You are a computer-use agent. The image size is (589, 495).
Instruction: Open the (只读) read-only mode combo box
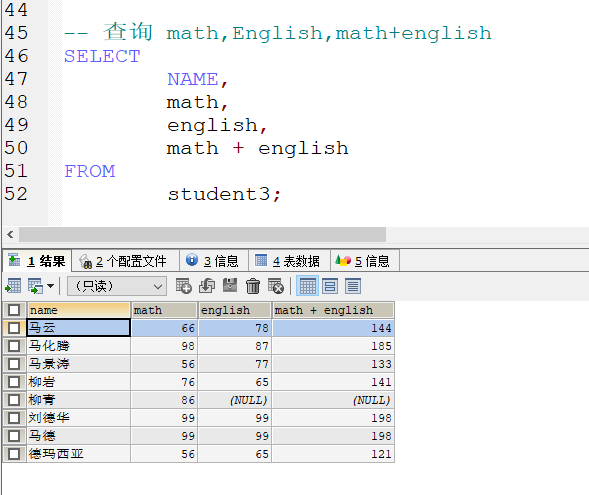(117, 286)
